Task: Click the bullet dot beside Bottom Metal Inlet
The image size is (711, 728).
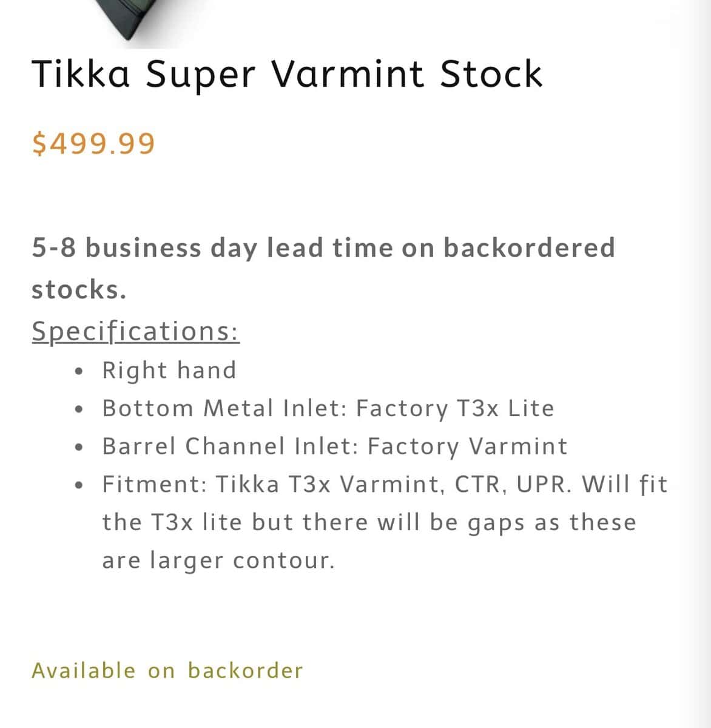Action: click(78, 409)
